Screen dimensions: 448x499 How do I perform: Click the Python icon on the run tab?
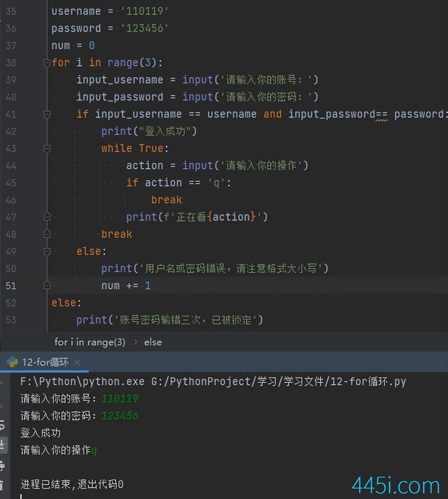point(12,362)
